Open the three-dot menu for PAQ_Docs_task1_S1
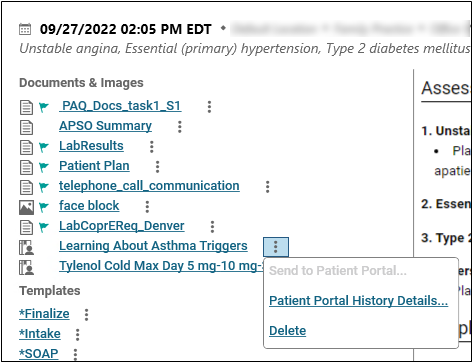The width and height of the screenshot is (472, 362). coord(209,107)
